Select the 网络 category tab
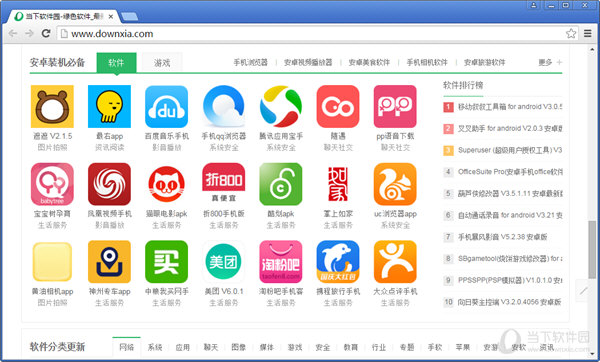Screen dimensions: 600x362 pos(127,347)
